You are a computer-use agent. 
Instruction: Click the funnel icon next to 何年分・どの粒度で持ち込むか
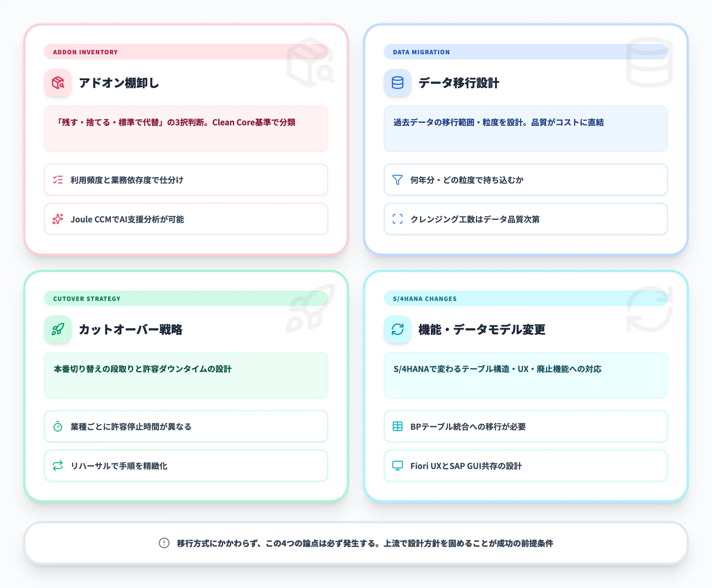397,180
